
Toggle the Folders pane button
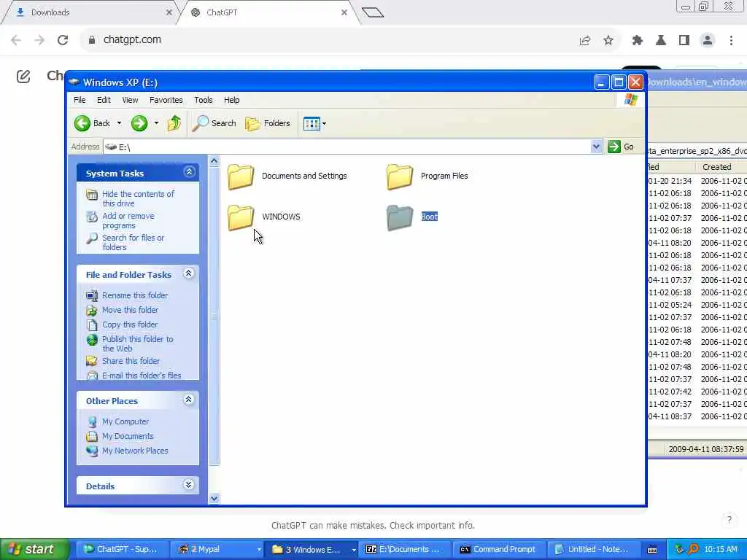[268, 123]
